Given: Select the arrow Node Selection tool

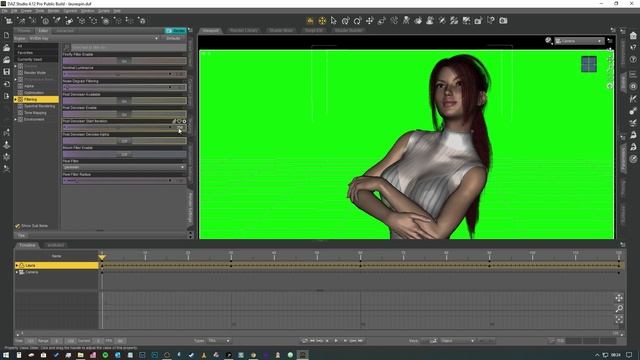Looking at the screenshot, I should (334, 20).
